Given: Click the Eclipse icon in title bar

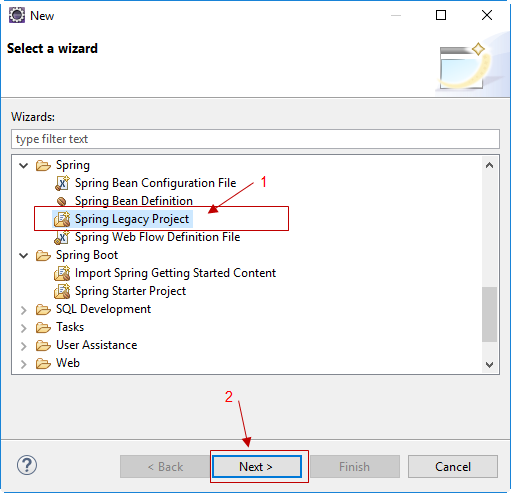Looking at the screenshot, I should click(17, 15).
